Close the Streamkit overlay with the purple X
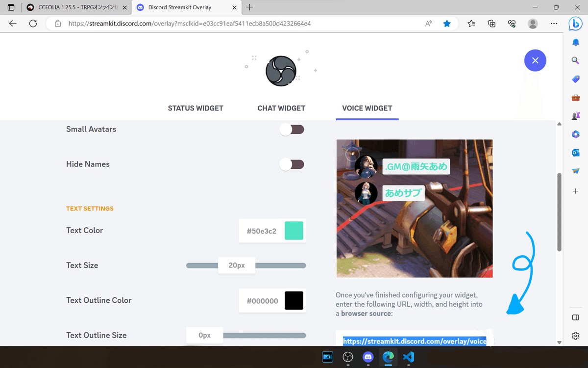The height and width of the screenshot is (368, 588). click(535, 61)
